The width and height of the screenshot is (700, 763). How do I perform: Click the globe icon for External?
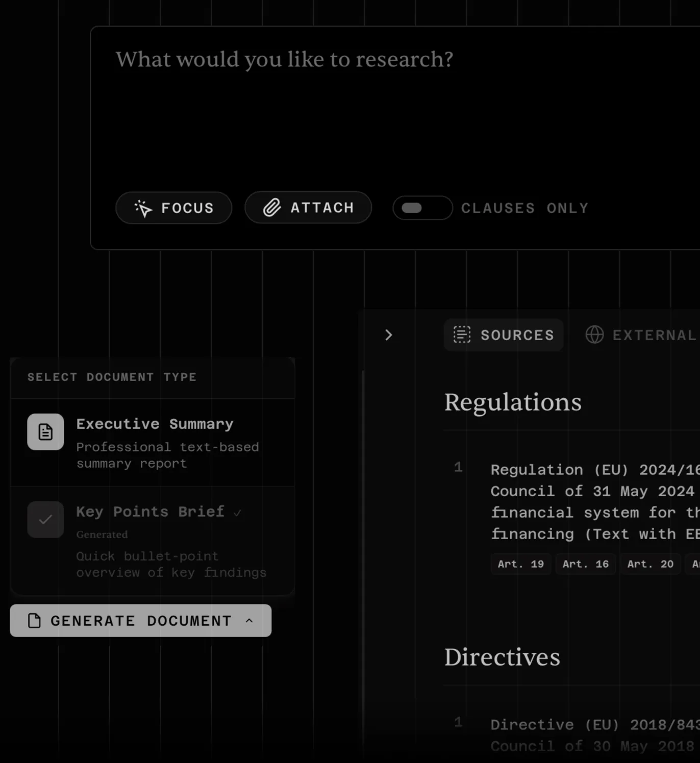[594, 335]
